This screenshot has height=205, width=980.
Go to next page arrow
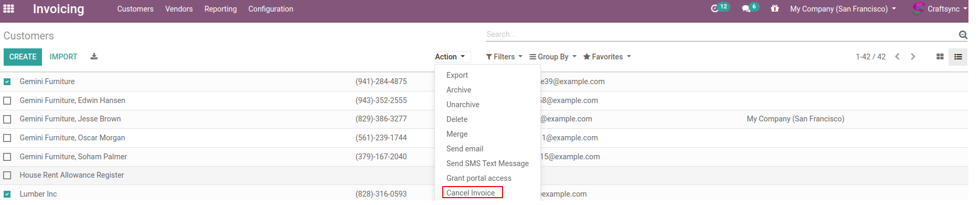pyautogui.click(x=913, y=57)
